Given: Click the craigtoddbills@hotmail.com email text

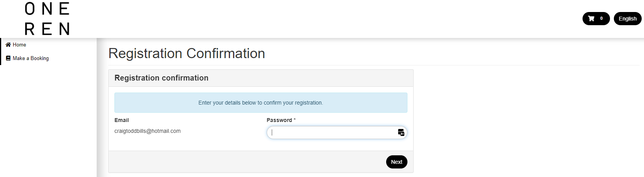Looking at the screenshot, I should click(x=147, y=131).
